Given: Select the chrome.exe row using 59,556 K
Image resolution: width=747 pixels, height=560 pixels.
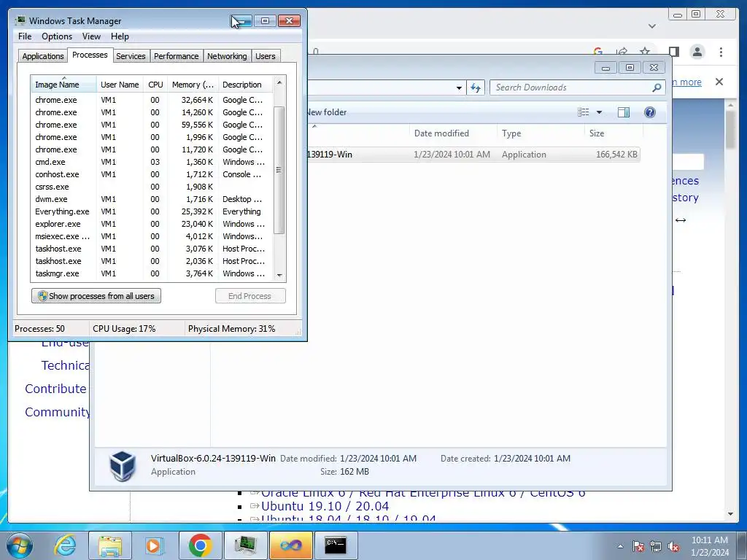Looking at the screenshot, I should [x=152, y=125].
